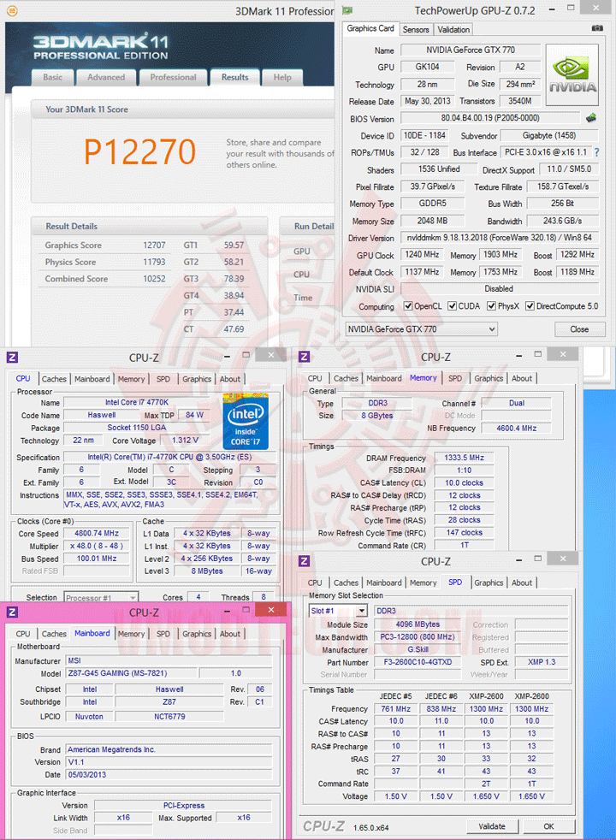The image size is (616, 840).
Task: Click the BIOS Version field in GPU-Z
Action: 490,118
